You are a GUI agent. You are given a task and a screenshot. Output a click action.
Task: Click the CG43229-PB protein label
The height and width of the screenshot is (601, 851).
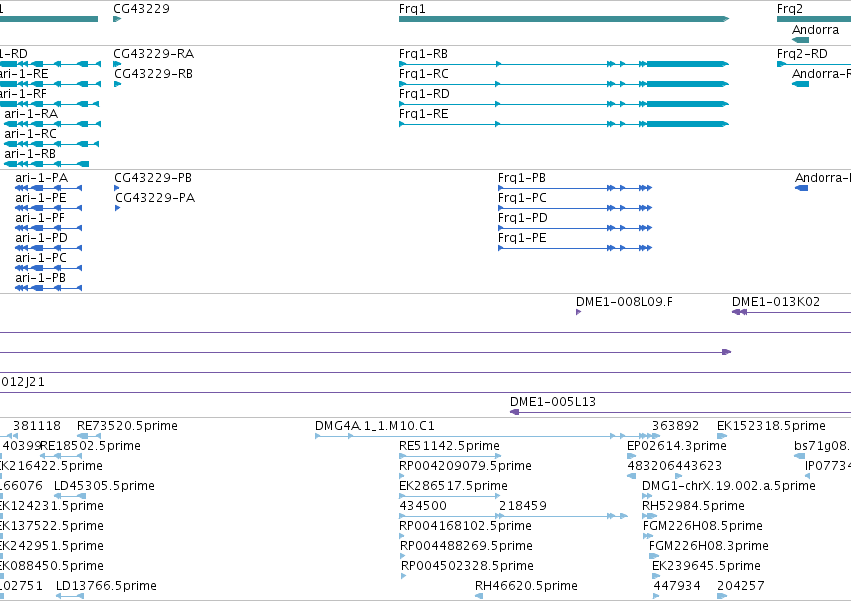click(153, 178)
